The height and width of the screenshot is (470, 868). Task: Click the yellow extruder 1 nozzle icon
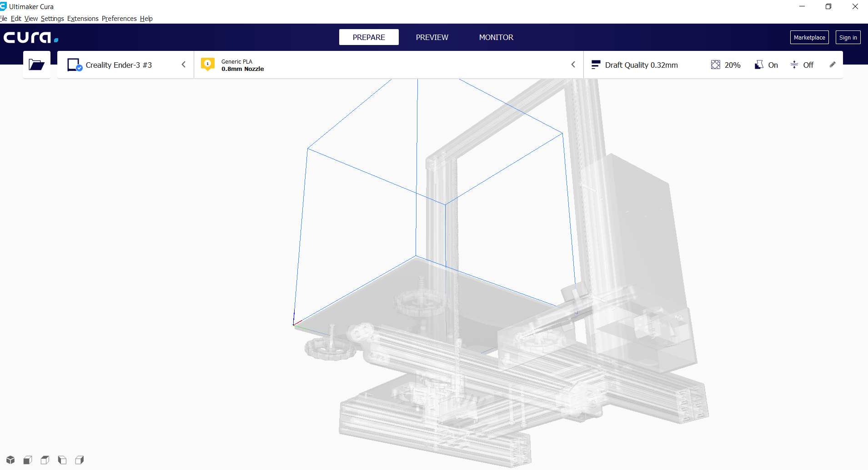[208, 64]
